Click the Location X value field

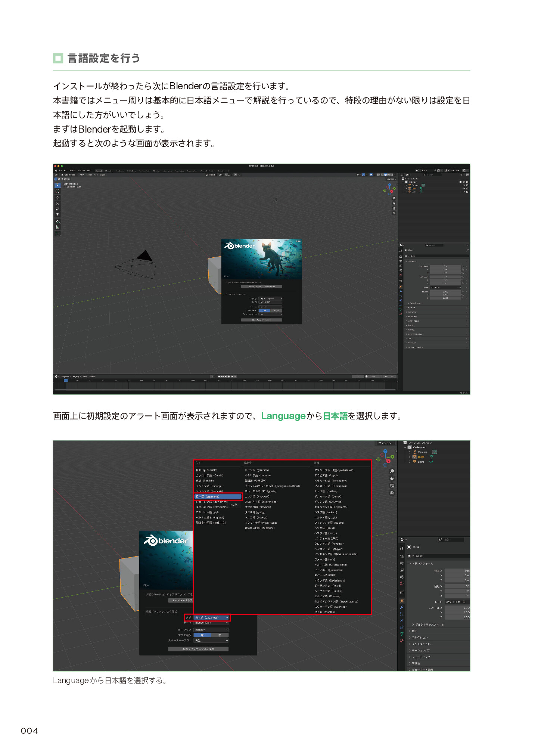click(x=445, y=266)
